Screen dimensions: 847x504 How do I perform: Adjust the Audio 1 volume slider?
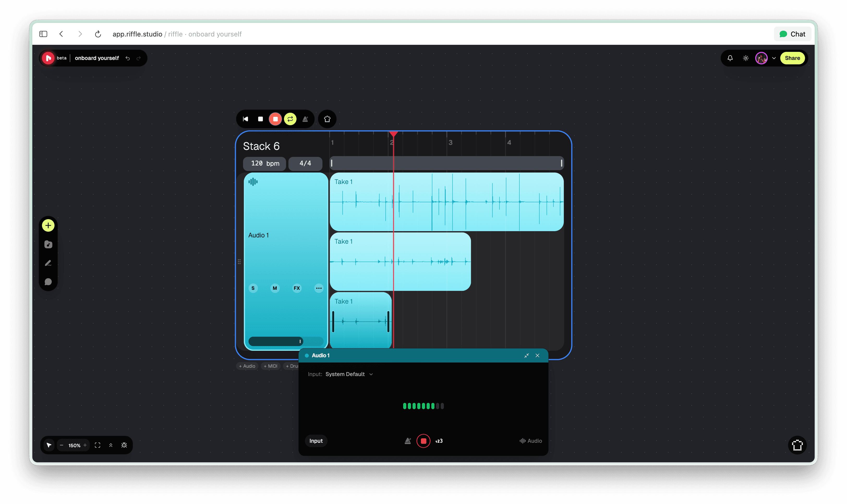(286, 341)
